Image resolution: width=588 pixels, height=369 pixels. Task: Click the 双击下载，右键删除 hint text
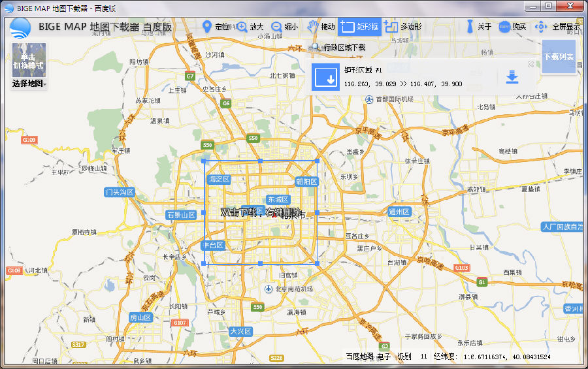point(260,212)
